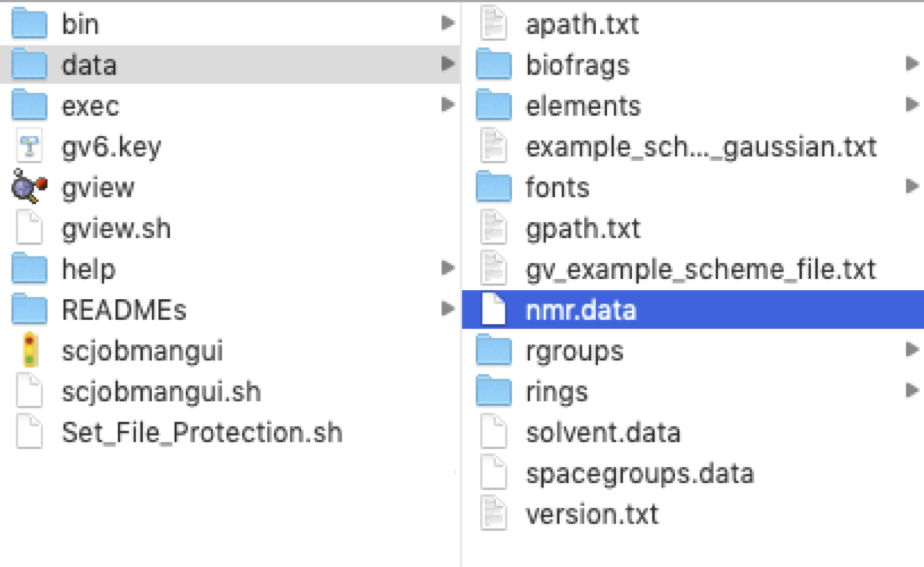Expand the elements folder arrow
Viewport: 924px width, 567px height.
tap(912, 105)
